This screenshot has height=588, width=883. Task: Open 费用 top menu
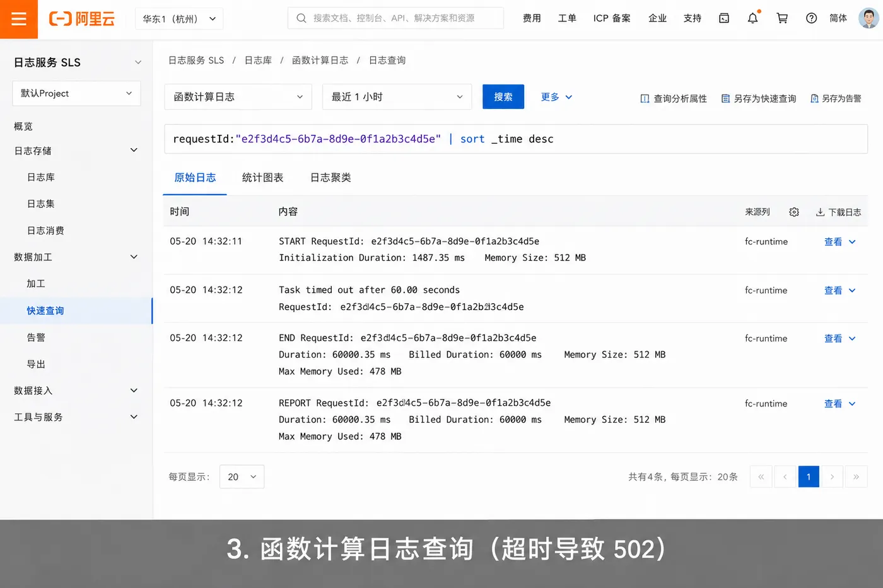[532, 18]
